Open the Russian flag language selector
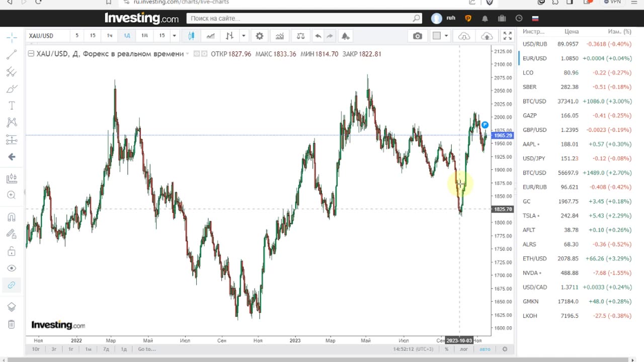 (535, 18)
